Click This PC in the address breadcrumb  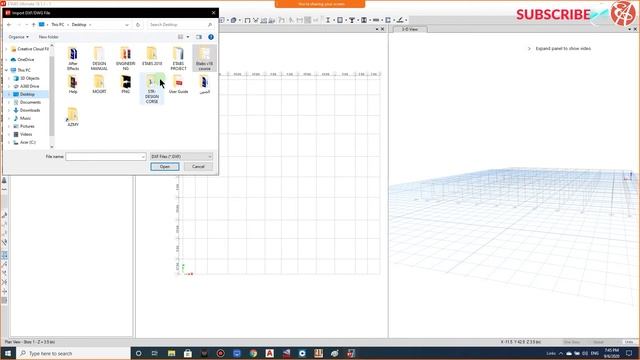[x=58, y=24]
